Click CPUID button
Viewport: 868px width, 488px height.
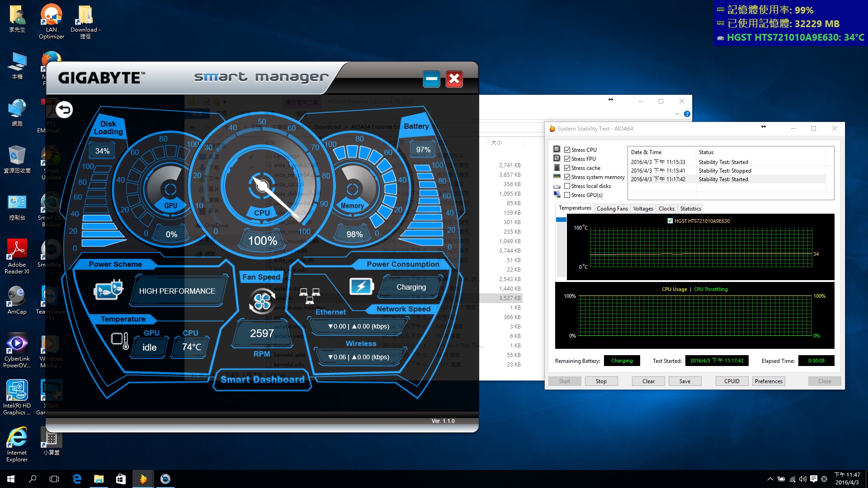point(732,381)
